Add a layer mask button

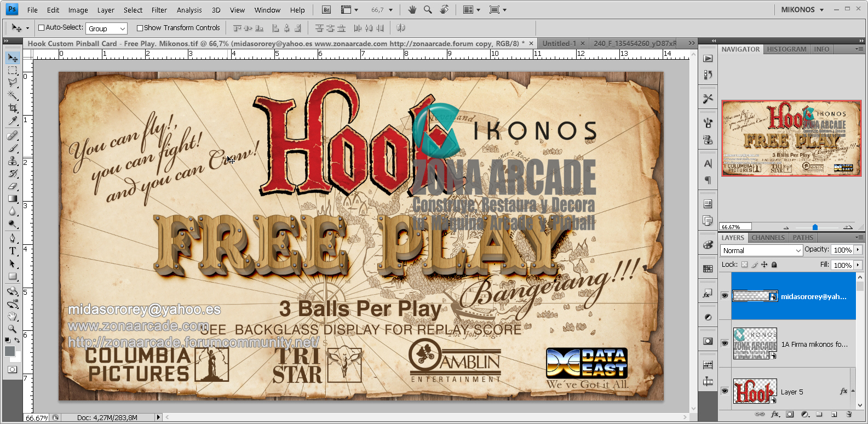pyautogui.click(x=790, y=414)
